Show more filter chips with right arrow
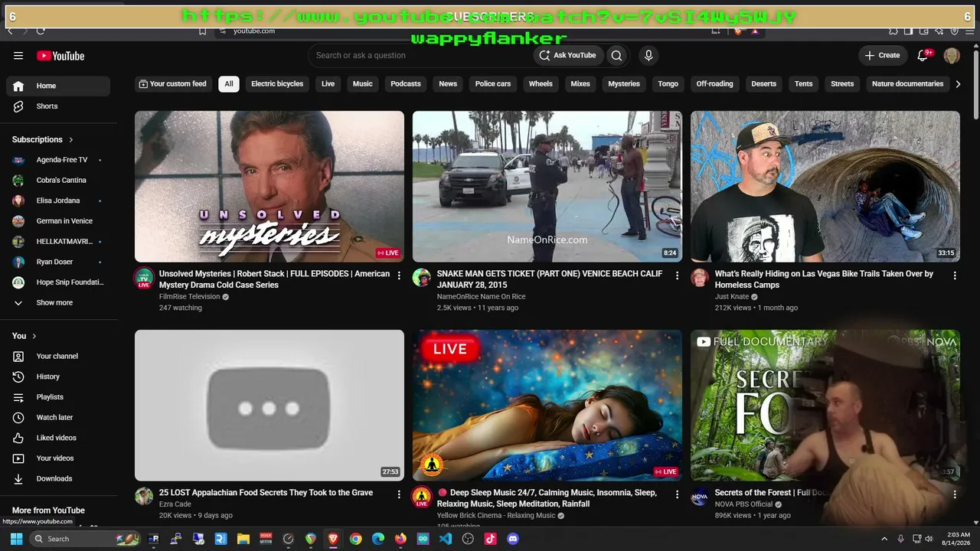 pos(958,84)
